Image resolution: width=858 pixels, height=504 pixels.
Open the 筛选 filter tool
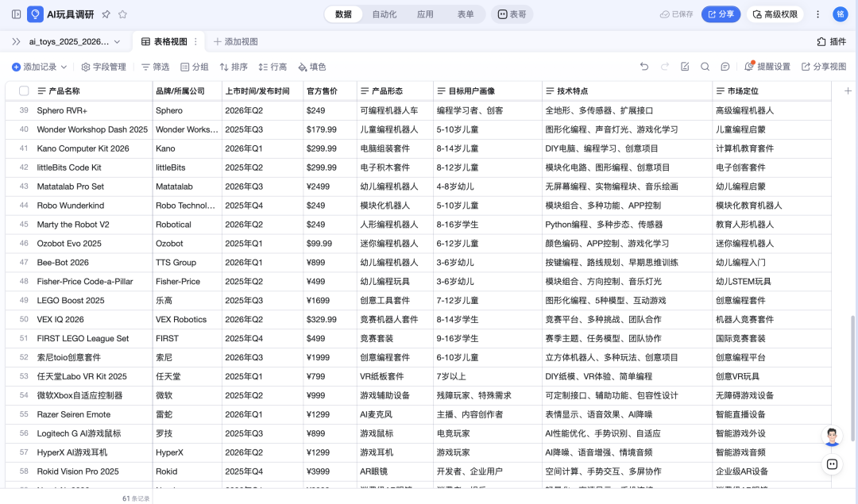tap(155, 67)
